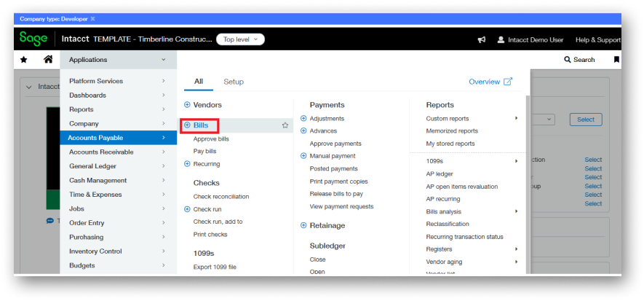The width and height of the screenshot is (644, 301).
Task: Open the Intacct Demo User menu
Action: pos(530,40)
